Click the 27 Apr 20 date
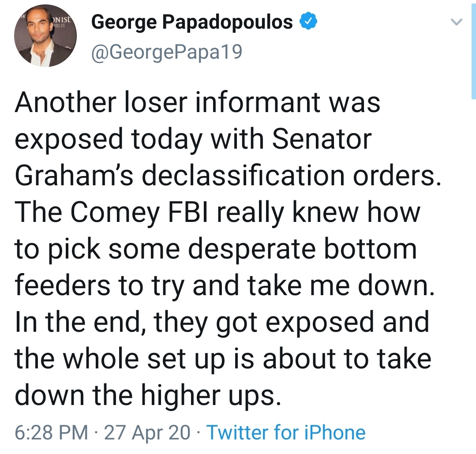The height and width of the screenshot is (454, 476). coord(147,432)
